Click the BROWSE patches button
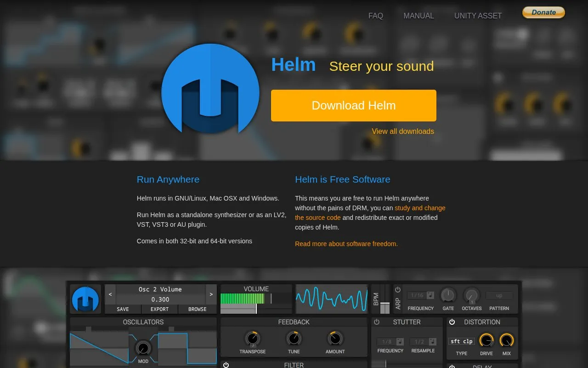Image resolution: width=588 pixels, height=368 pixels. tap(197, 309)
